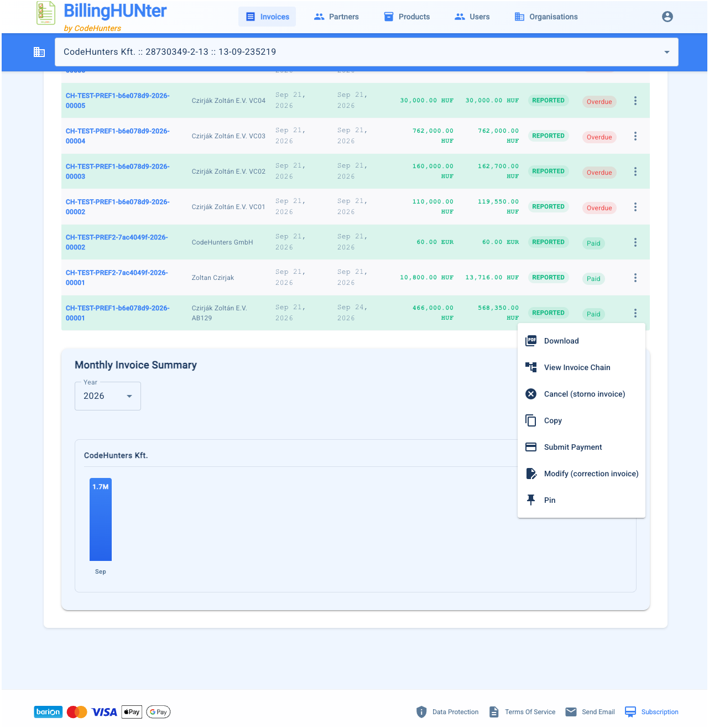709x728 pixels.
Task: Open invoice link CH-TEST-PREF1-b6e078d9-2026-00005
Action: click(x=117, y=101)
